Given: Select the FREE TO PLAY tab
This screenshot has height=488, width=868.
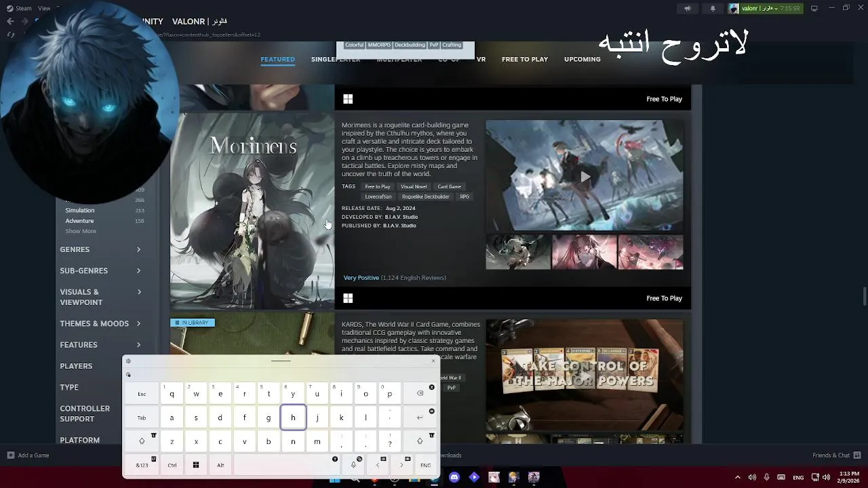Looking at the screenshot, I should 524,59.
